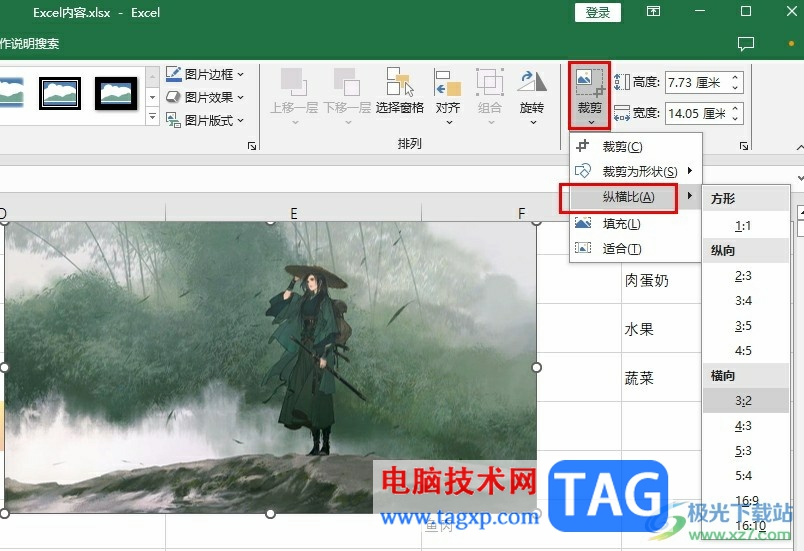Choose Crop (裁剪(C)) from the menu
The width and height of the screenshot is (804, 551).
(x=635, y=147)
